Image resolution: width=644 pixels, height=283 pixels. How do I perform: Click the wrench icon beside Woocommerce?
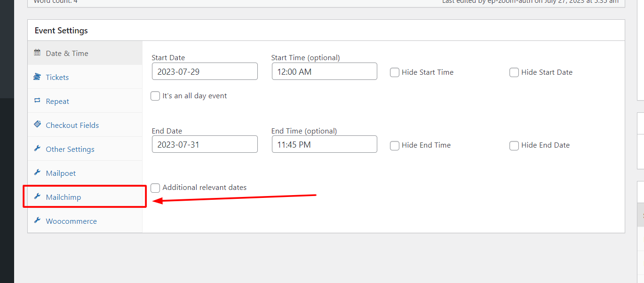pyautogui.click(x=37, y=220)
